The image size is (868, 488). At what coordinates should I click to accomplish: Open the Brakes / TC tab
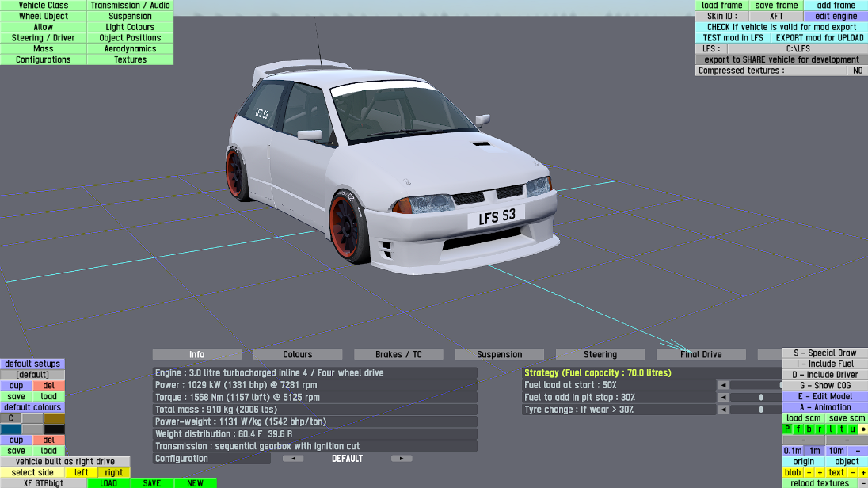[x=398, y=354]
